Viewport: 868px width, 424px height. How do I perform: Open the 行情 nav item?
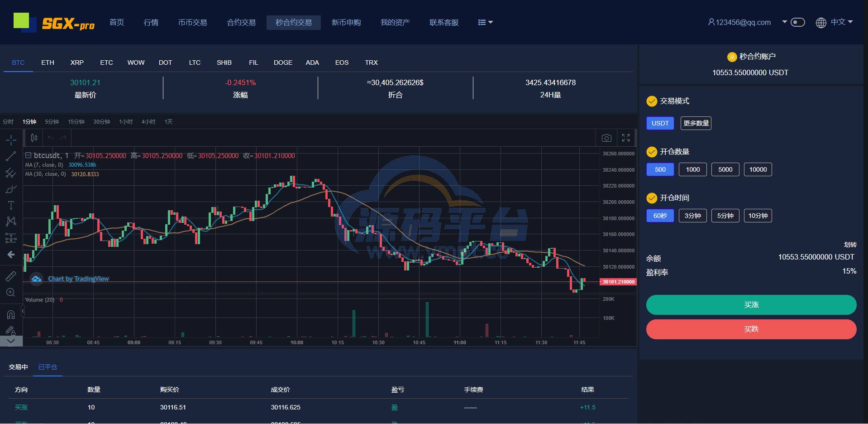pyautogui.click(x=151, y=22)
